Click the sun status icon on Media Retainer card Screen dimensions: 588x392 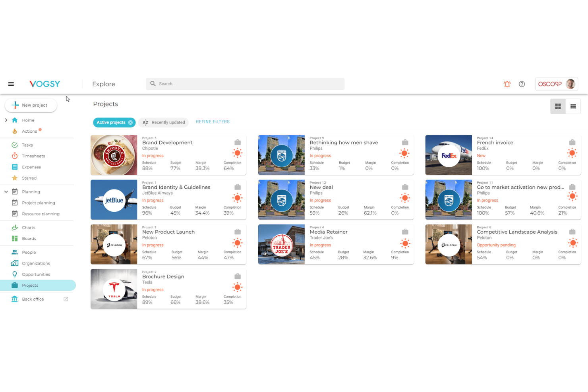405,243
